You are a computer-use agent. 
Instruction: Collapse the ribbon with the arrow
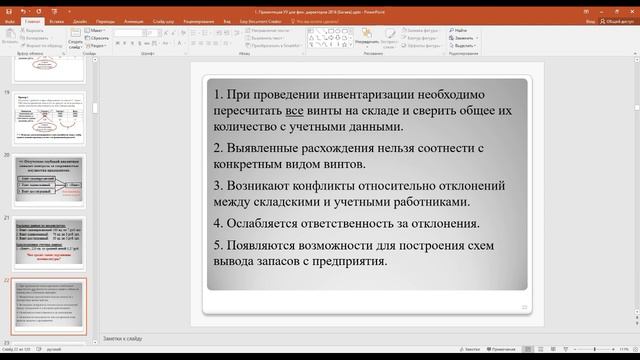[x=635, y=53]
